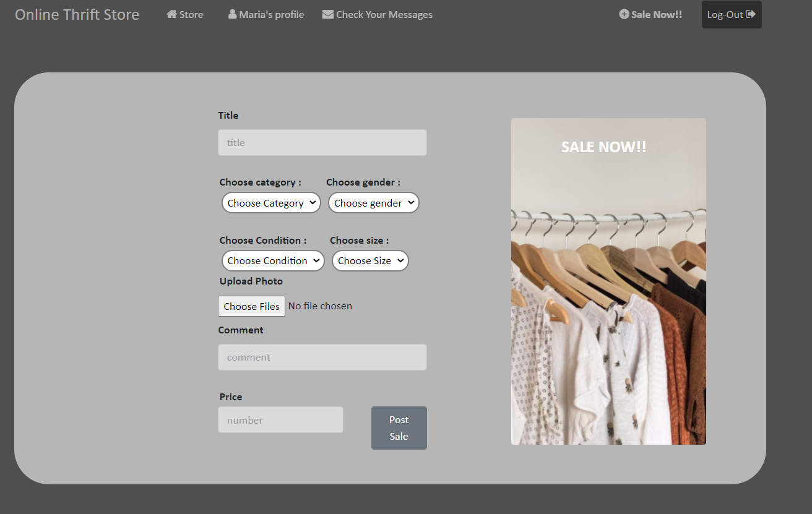This screenshot has height=514, width=812.
Task: Click Choose Files to upload a photo
Action: 251,306
